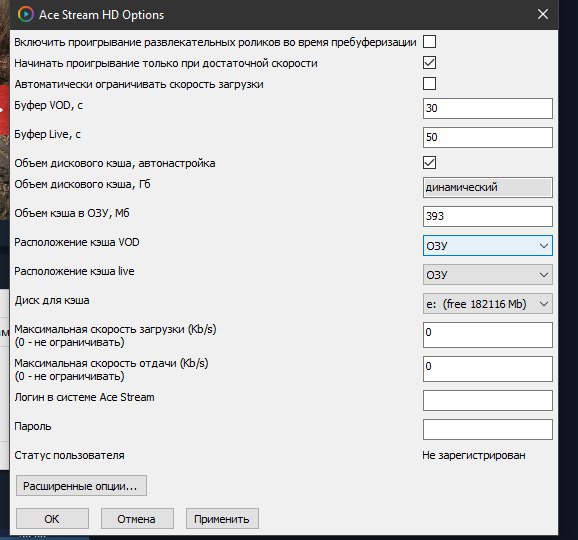Click the Ace Stream HD Options title text
Image resolution: width=578 pixels, height=540 pixels.
(101, 15)
